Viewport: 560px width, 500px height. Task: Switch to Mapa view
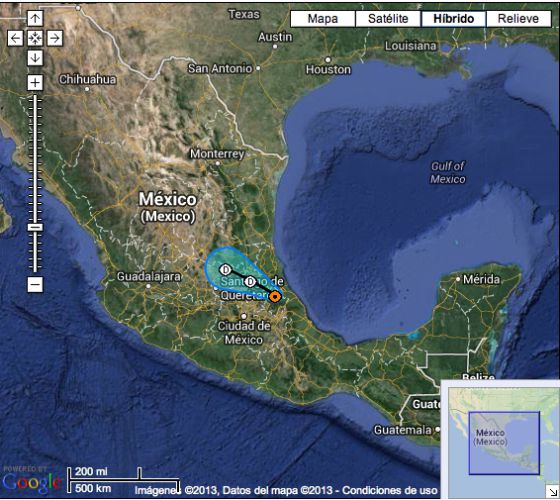[x=323, y=19]
